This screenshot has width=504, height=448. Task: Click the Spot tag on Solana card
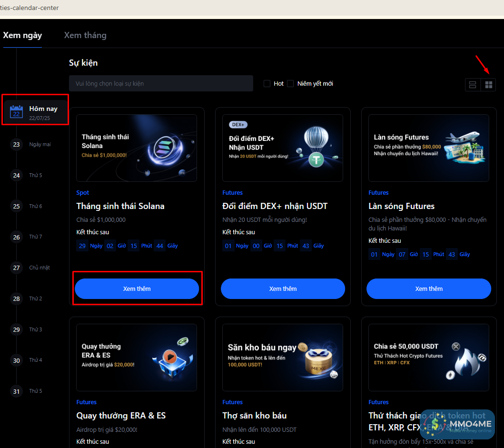[83, 193]
